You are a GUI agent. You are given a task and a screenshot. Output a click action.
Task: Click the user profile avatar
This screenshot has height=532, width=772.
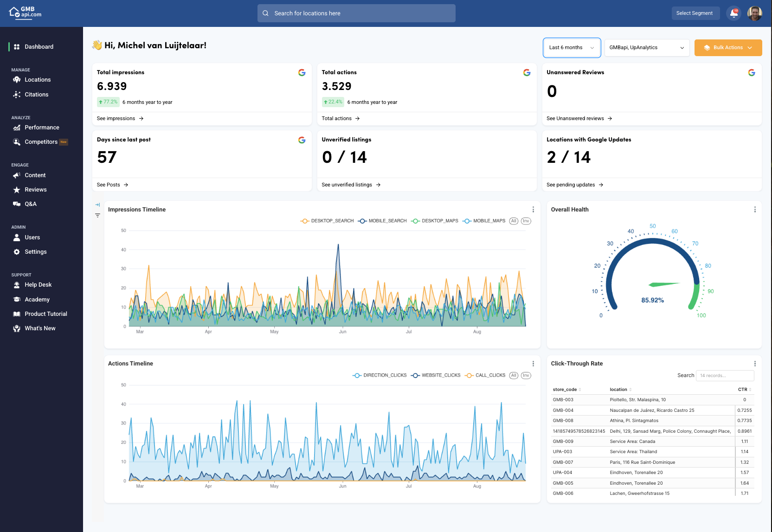pyautogui.click(x=754, y=13)
